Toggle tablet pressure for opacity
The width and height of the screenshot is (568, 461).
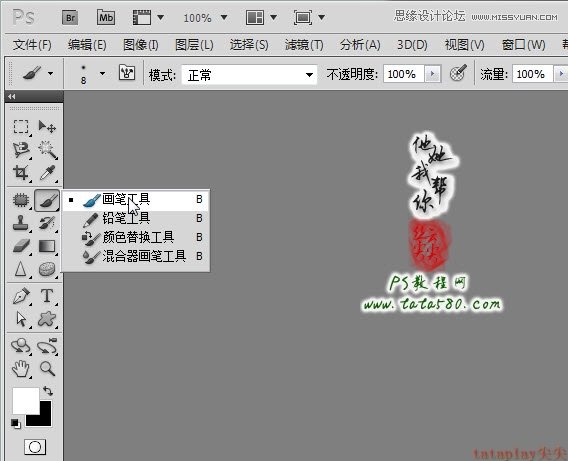(458, 74)
